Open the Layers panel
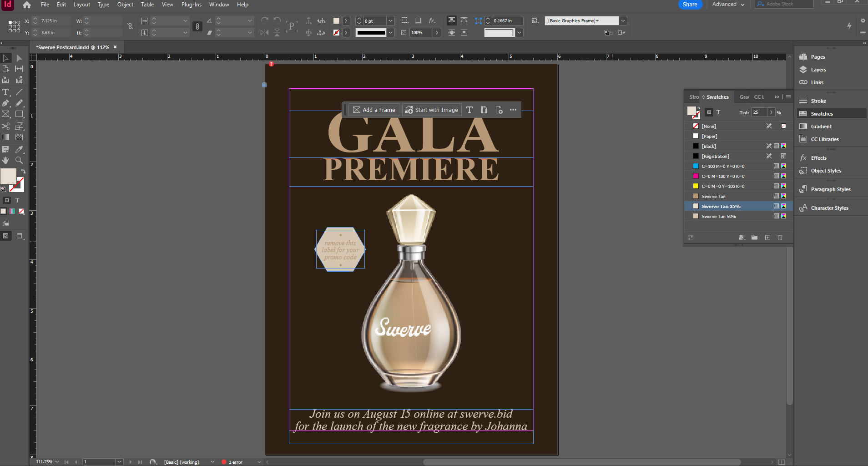This screenshot has width=868, height=466. (818, 69)
